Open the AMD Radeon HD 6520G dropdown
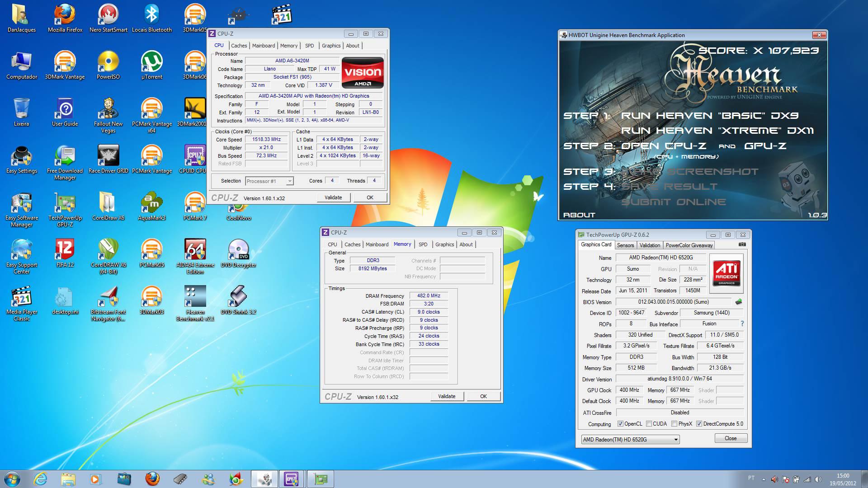This screenshot has height=488, width=868. tap(630, 439)
